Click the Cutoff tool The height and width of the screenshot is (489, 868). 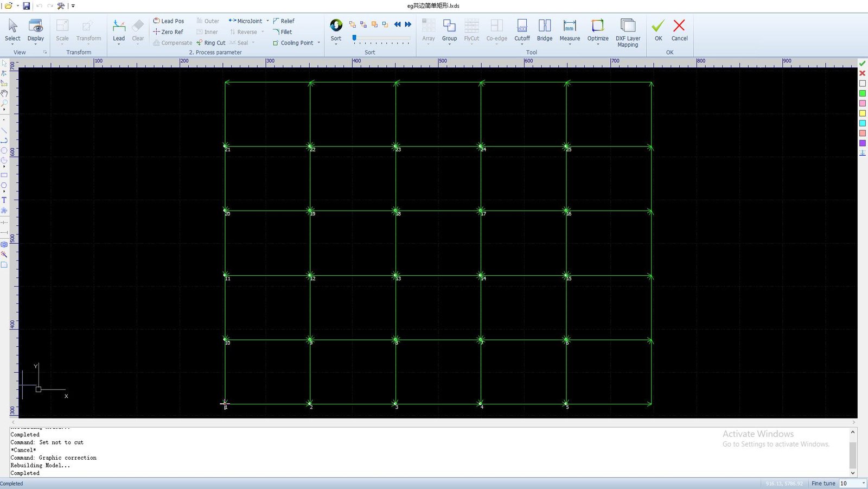tap(522, 30)
